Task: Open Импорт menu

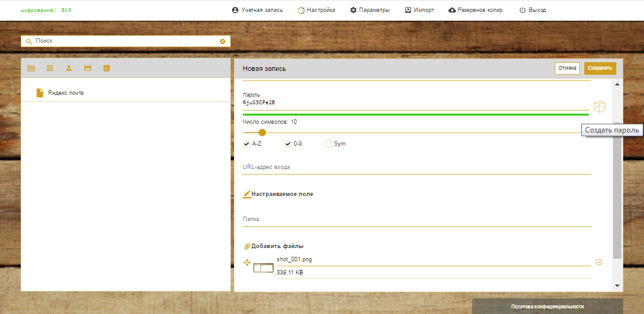Action: [419, 10]
